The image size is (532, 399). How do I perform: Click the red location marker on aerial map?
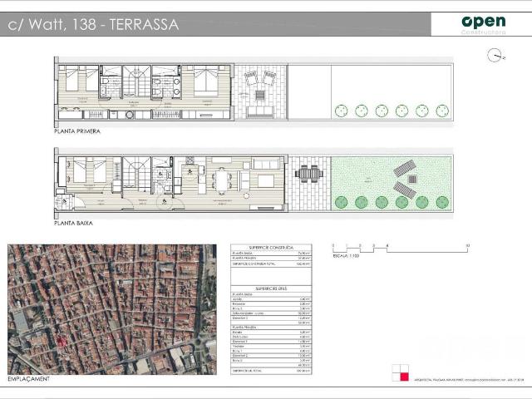point(59,341)
